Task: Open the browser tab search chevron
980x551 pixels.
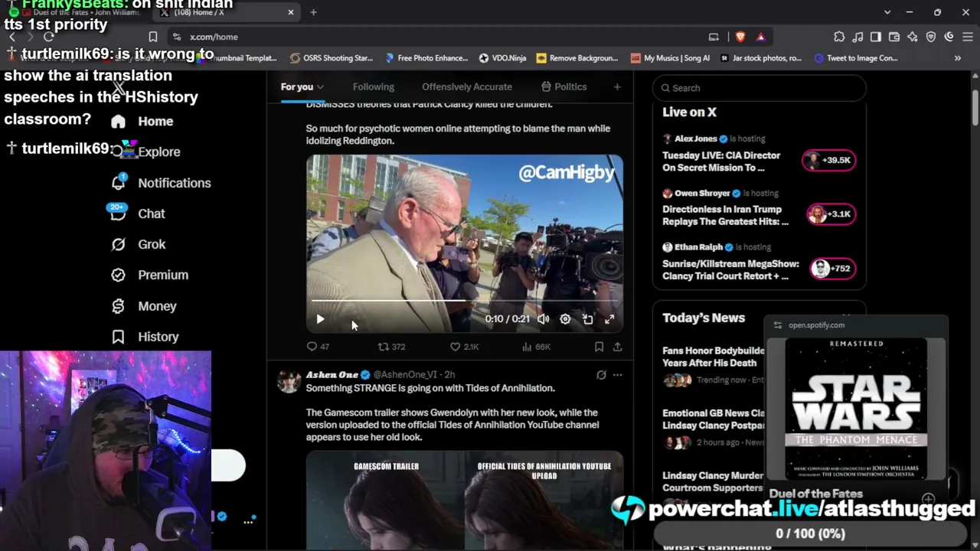Action: [x=887, y=12]
